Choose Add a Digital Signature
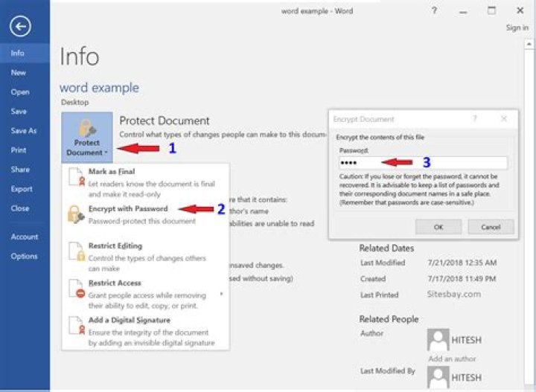The width and height of the screenshot is (536, 392). 146,331
